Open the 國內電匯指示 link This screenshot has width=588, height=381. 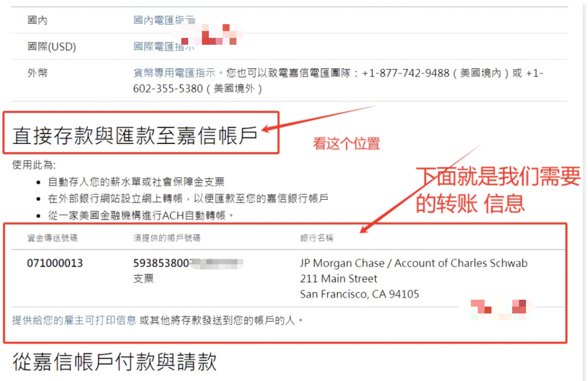164,20
